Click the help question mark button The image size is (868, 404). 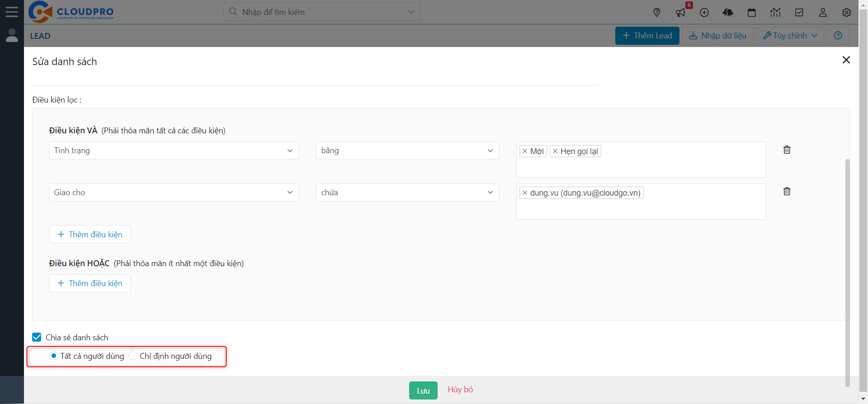[838, 36]
